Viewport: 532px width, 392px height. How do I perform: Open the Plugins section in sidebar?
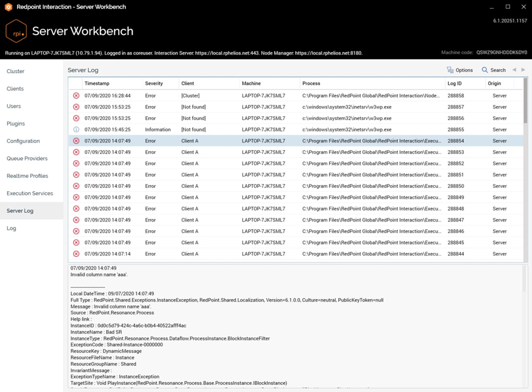[16, 124]
